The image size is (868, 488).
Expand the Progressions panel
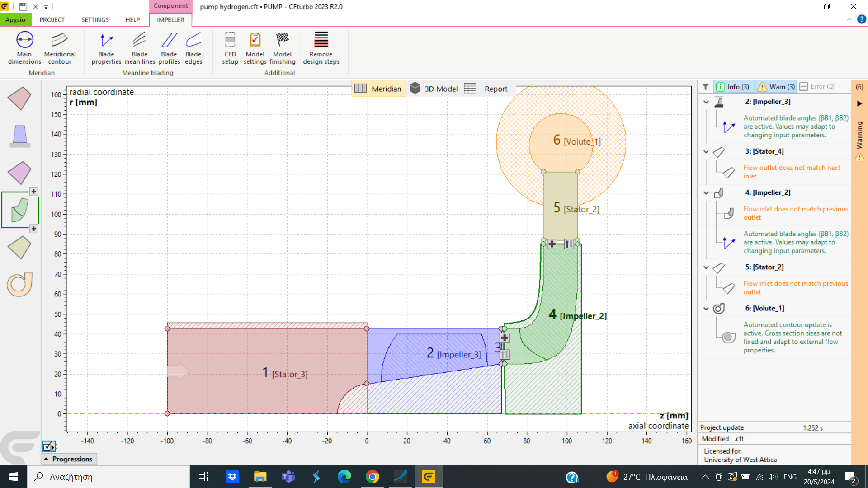(x=69, y=459)
